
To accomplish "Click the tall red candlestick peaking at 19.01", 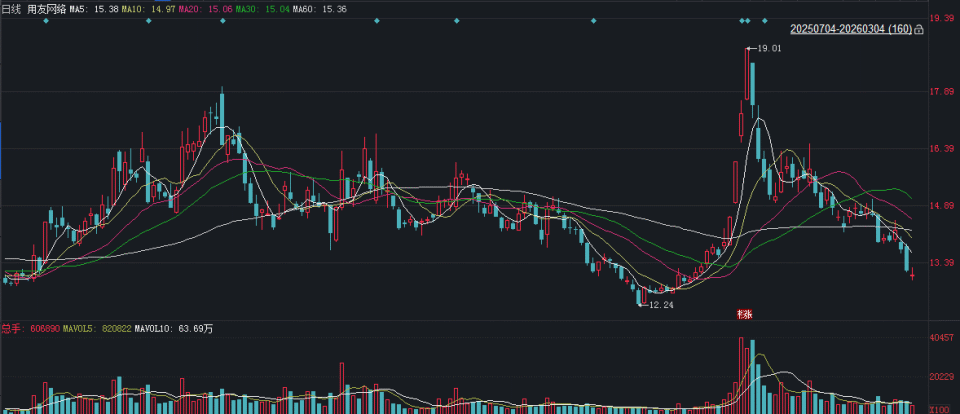I will tap(747, 74).
